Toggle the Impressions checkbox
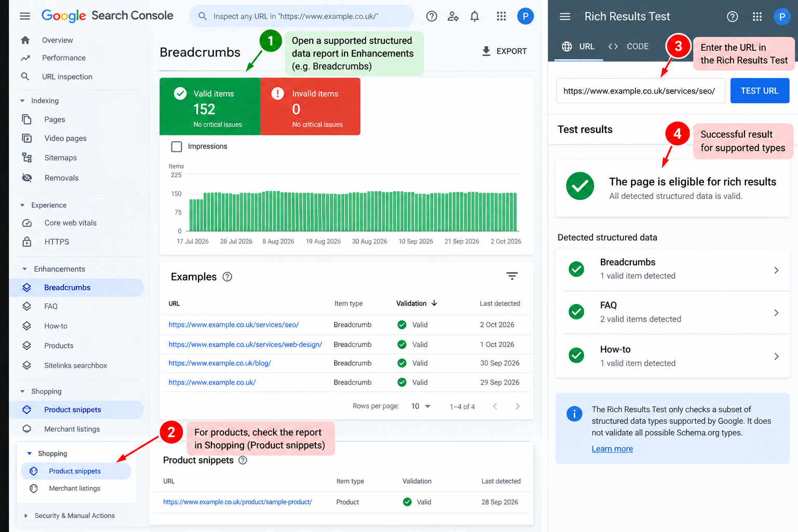 pos(177,147)
